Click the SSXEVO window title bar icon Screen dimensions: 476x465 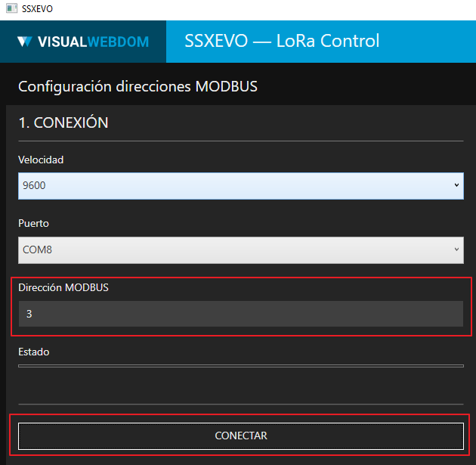point(11,8)
